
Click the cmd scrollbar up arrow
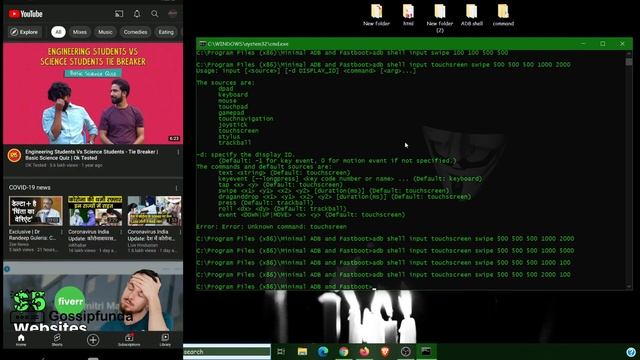[x=629, y=53]
